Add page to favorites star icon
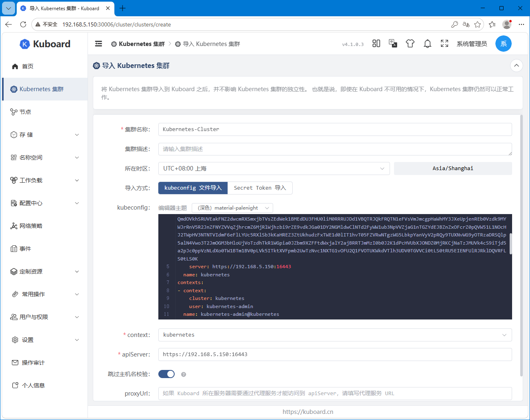 477,24
